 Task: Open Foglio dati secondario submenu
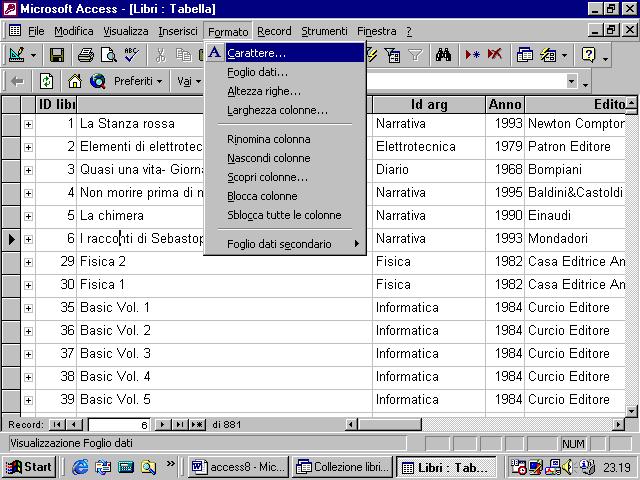284,244
